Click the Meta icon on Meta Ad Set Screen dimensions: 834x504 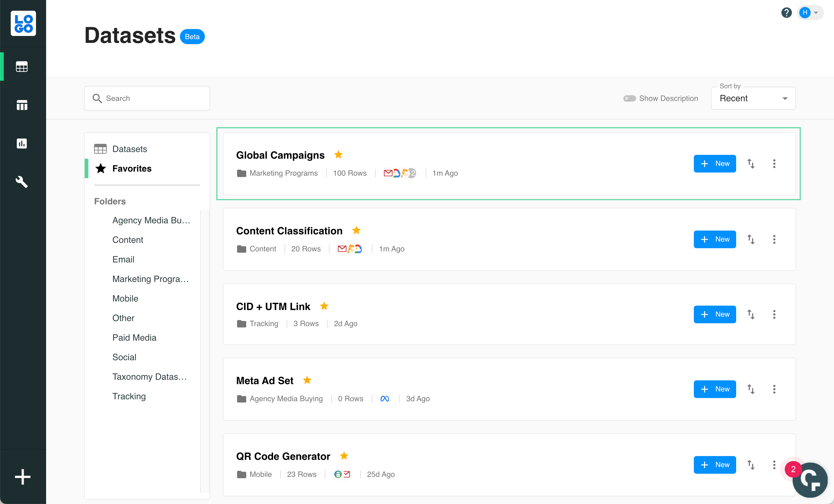pyautogui.click(x=385, y=398)
